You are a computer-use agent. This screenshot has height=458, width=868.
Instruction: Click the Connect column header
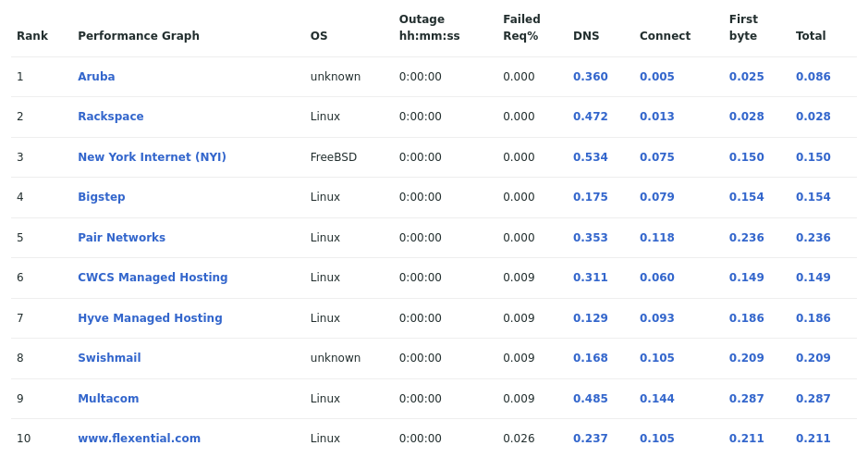[x=665, y=36]
